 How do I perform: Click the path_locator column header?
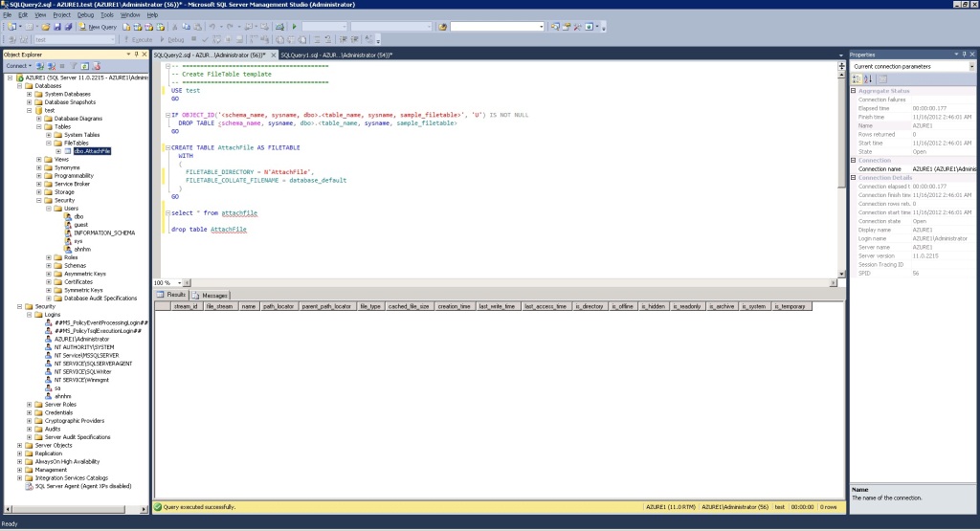point(278,306)
